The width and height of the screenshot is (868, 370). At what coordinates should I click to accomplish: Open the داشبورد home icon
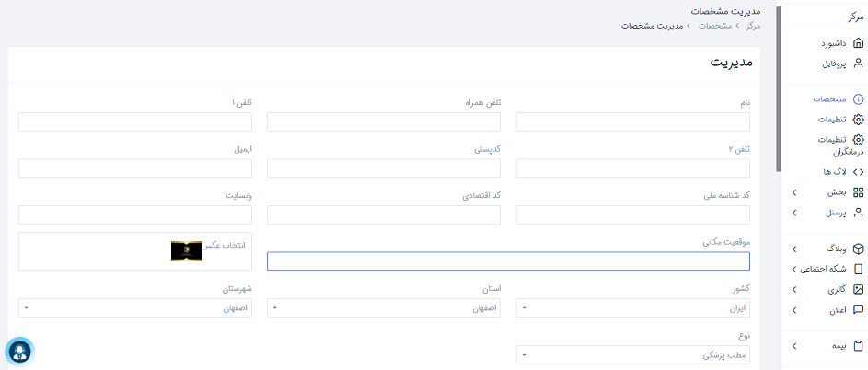click(x=858, y=43)
